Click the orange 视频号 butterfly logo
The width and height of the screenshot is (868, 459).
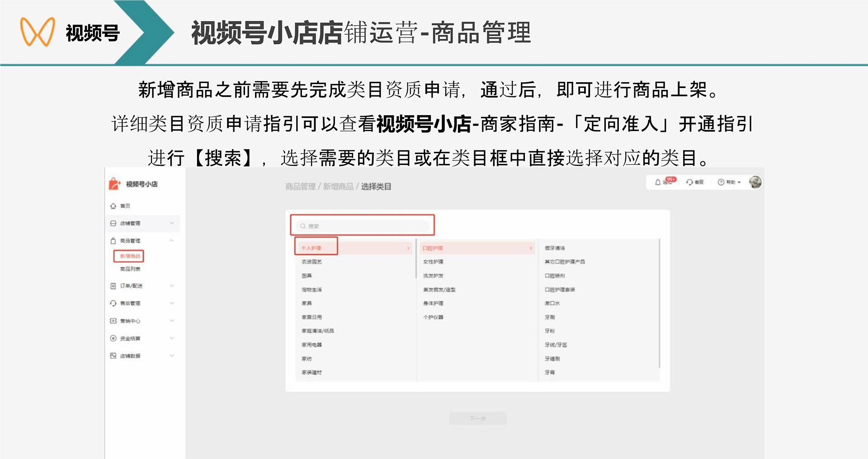tap(38, 32)
